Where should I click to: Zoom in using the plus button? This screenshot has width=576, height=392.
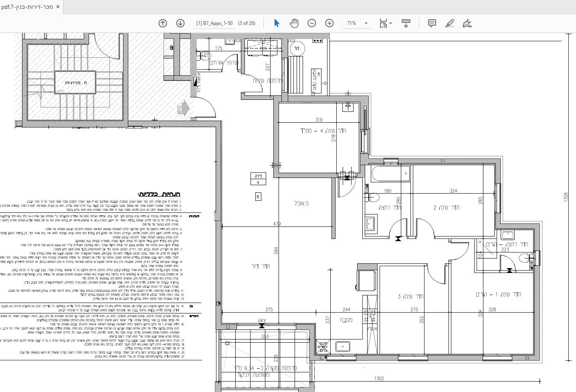point(329,23)
